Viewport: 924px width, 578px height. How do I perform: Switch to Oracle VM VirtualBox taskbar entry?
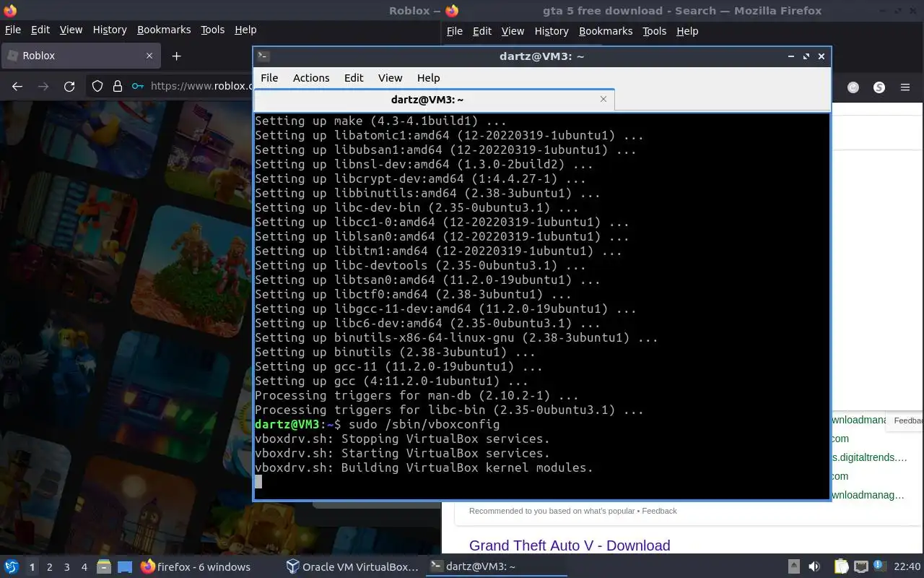352,566
